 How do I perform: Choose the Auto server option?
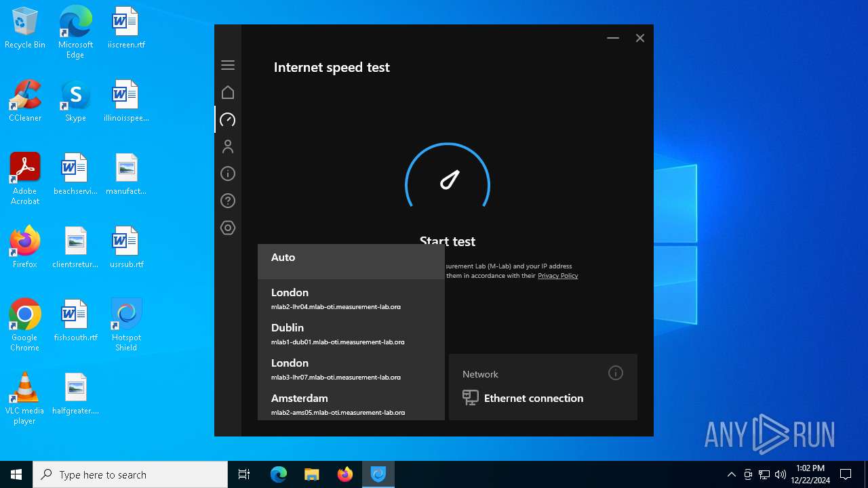[x=351, y=262]
